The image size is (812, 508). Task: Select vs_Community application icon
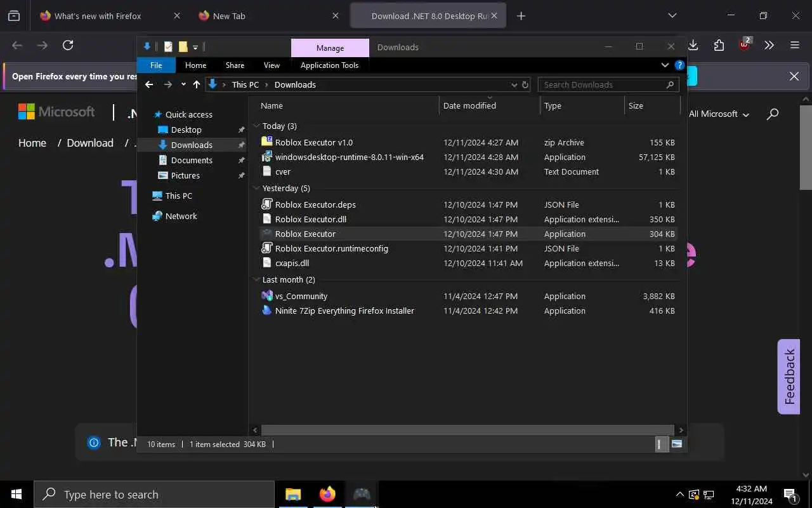(267, 296)
